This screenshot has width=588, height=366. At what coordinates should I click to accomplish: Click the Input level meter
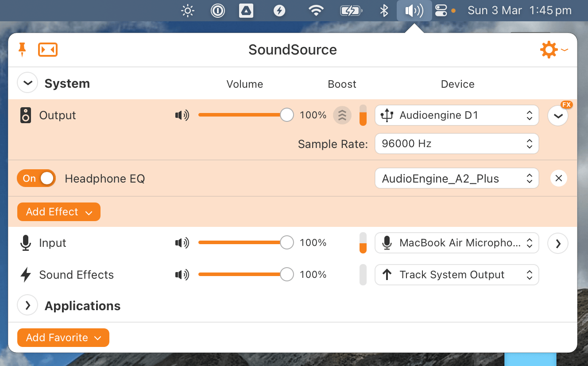click(x=363, y=243)
